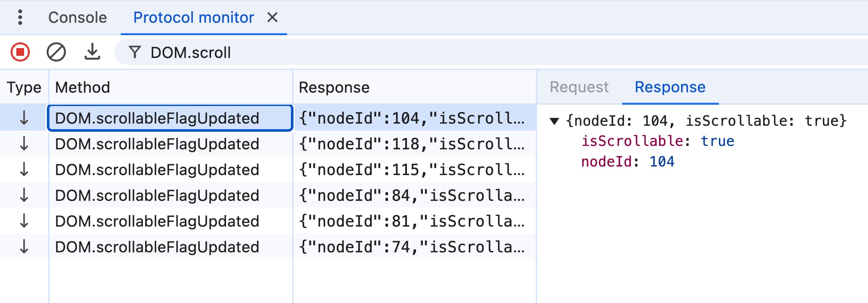Click the Method column header

pos(83,87)
